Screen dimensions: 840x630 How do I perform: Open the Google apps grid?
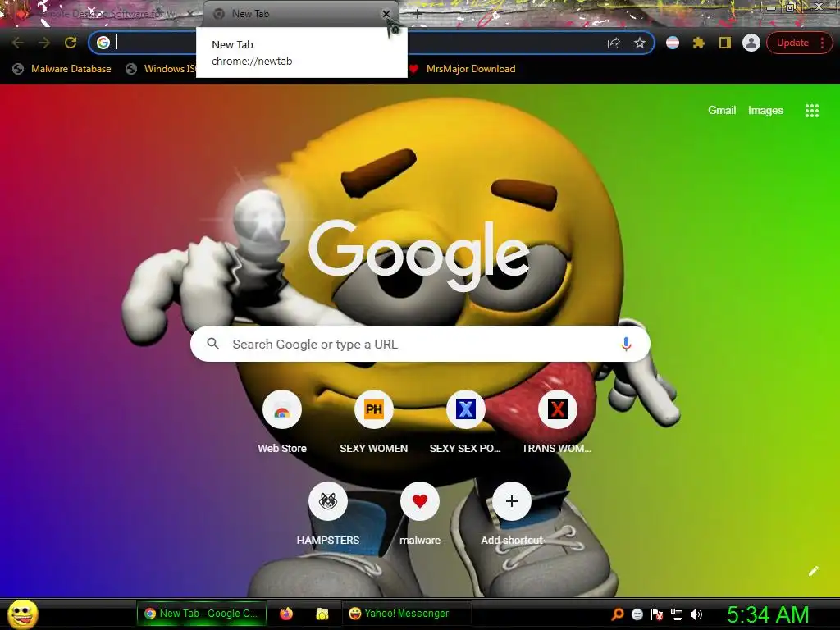coord(811,111)
